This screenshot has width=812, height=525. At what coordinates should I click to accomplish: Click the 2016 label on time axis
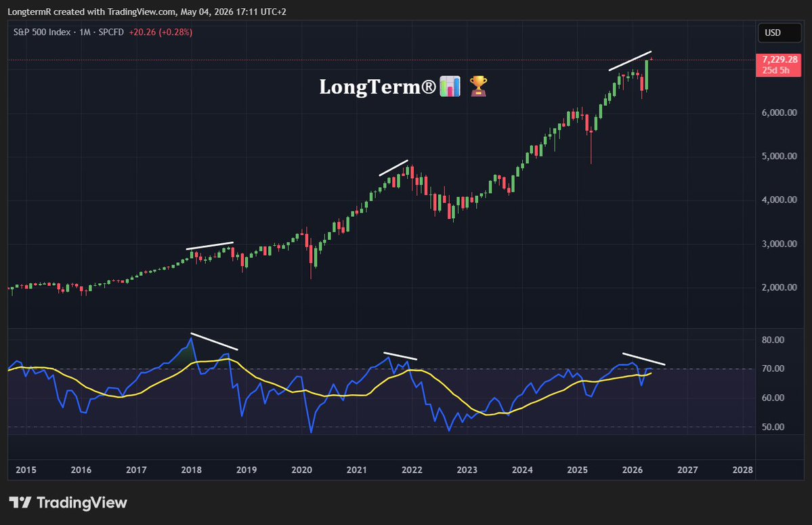(x=81, y=470)
